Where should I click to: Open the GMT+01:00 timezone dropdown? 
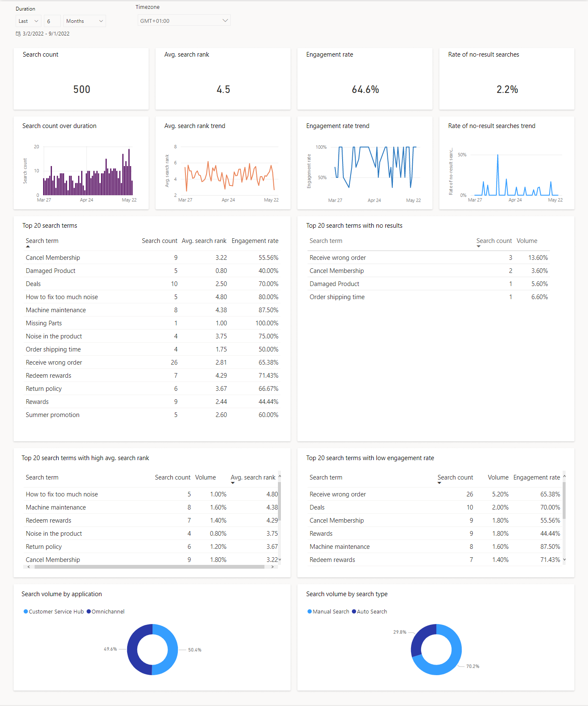click(x=184, y=20)
